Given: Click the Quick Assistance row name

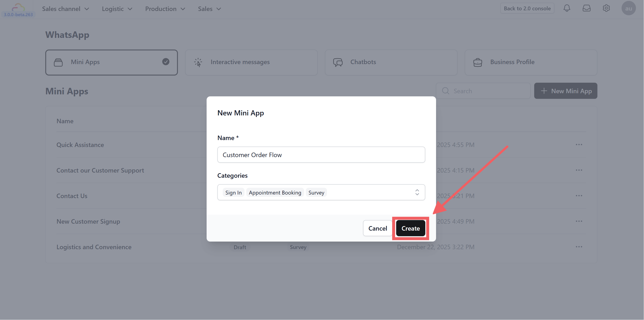Looking at the screenshot, I should (80, 145).
